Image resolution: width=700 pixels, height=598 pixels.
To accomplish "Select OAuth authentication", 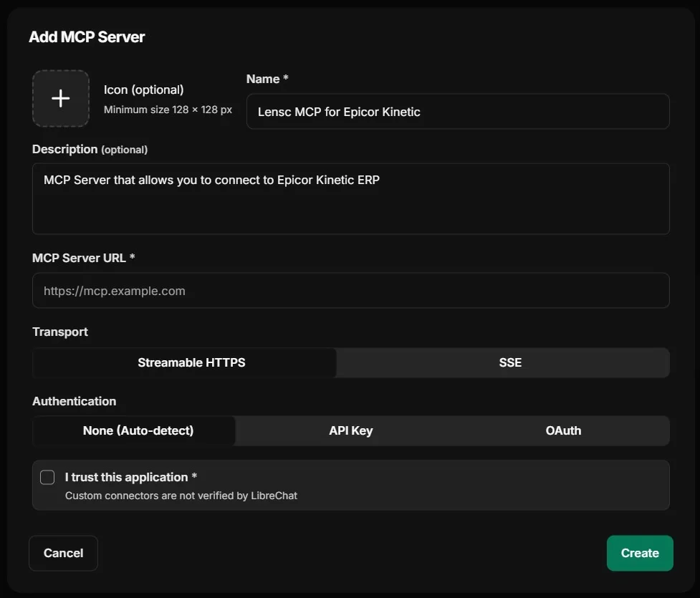I will tap(563, 430).
